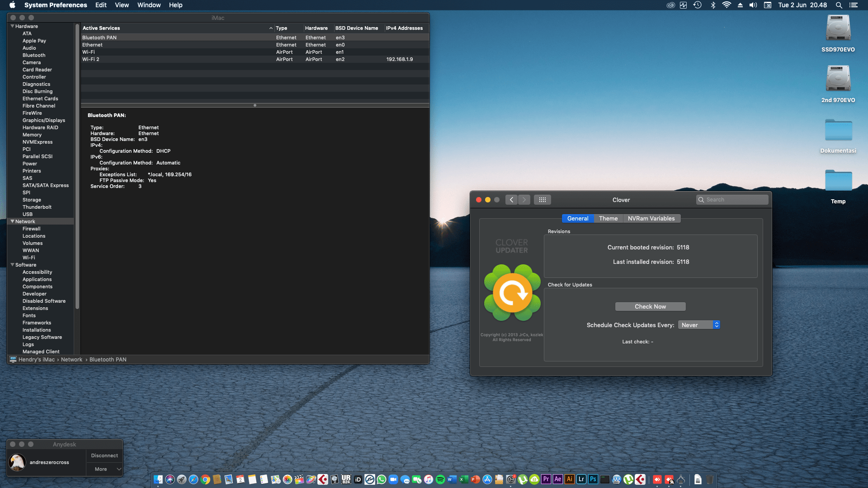This screenshot has height=488, width=868.
Task: Launch Photoshop from the Dock
Action: pos(593,479)
